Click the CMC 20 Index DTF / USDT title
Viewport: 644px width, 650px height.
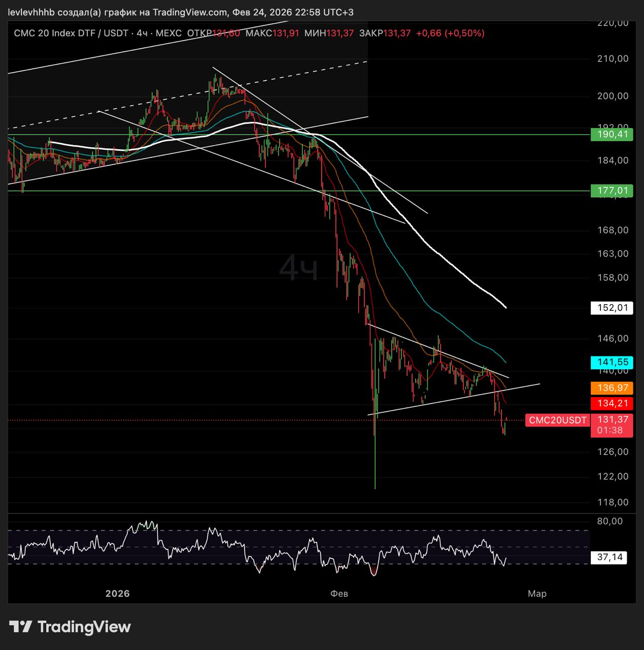[x=71, y=33]
